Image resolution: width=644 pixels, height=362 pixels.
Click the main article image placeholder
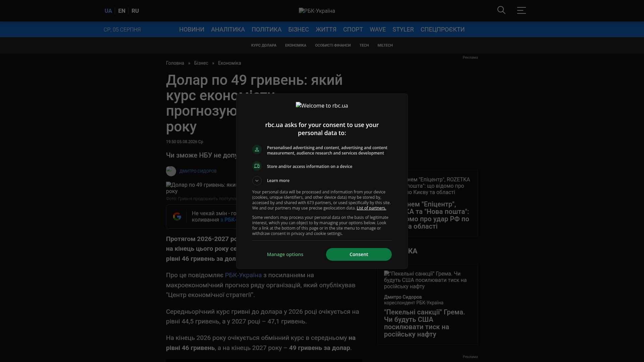point(201,188)
